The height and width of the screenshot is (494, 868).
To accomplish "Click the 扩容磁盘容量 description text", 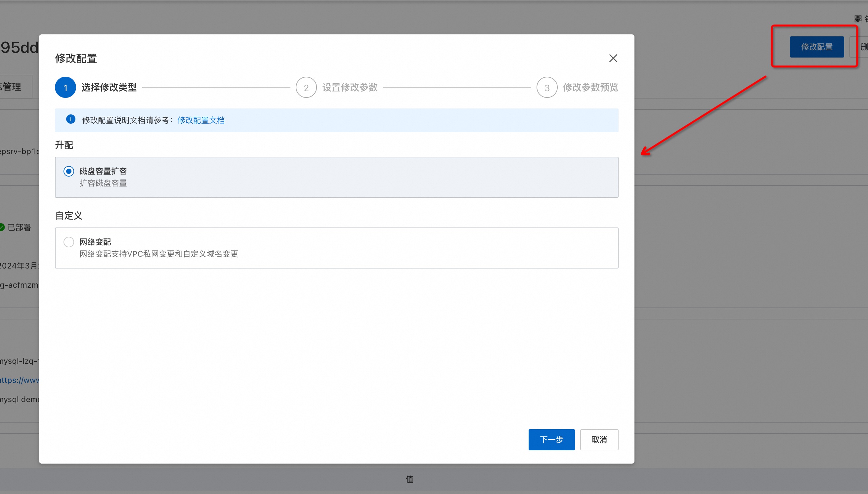I will pos(103,183).
